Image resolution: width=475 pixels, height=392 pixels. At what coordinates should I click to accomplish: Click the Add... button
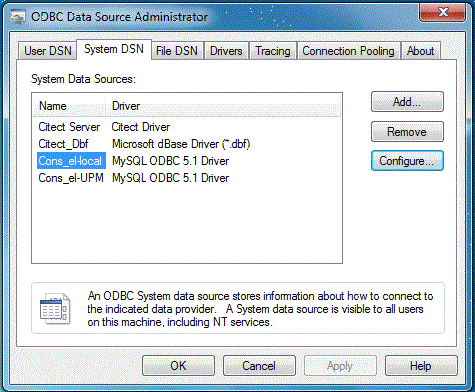click(x=407, y=102)
